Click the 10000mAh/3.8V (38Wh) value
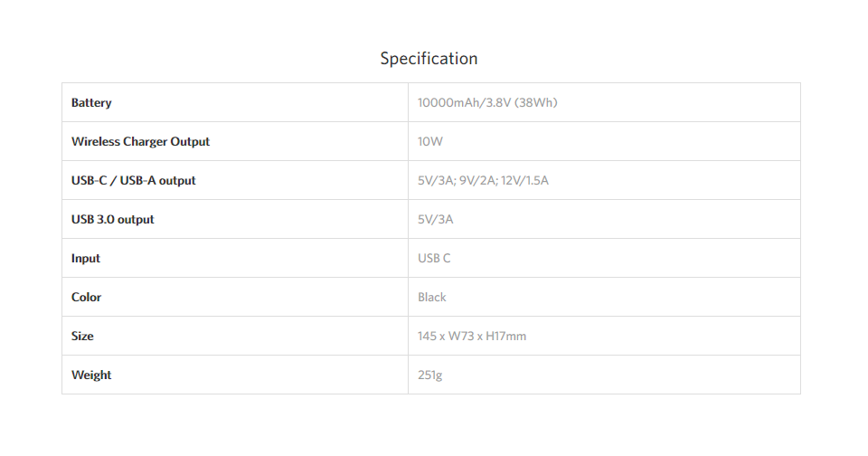Image resolution: width=868 pixels, height=456 pixels. pyautogui.click(x=487, y=102)
